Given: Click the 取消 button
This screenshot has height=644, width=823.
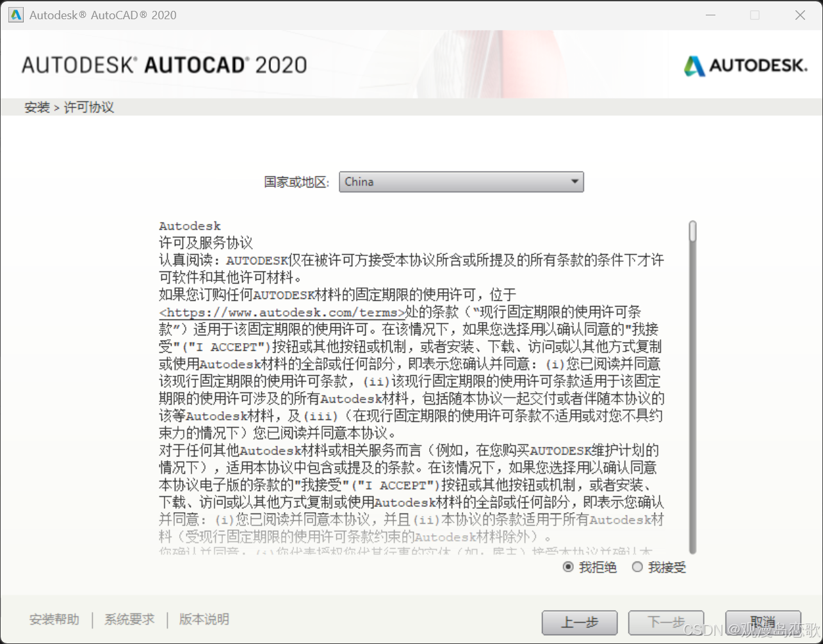Looking at the screenshot, I should [763, 622].
